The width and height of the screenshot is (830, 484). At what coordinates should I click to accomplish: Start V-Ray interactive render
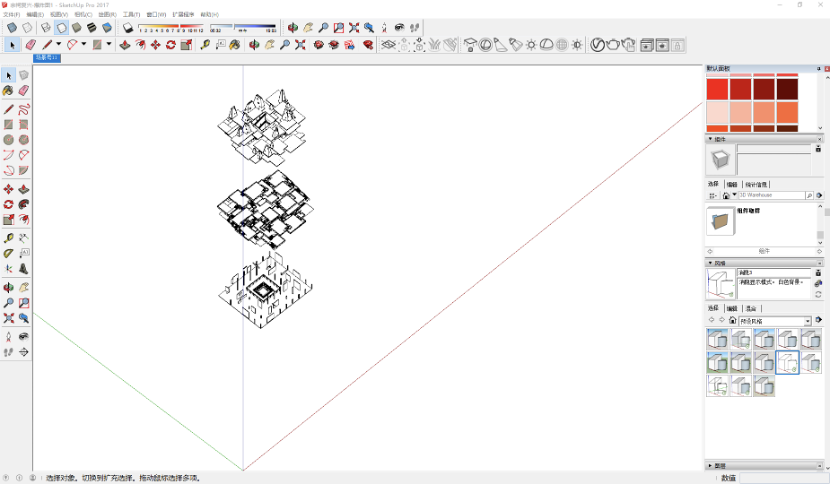tap(628, 45)
